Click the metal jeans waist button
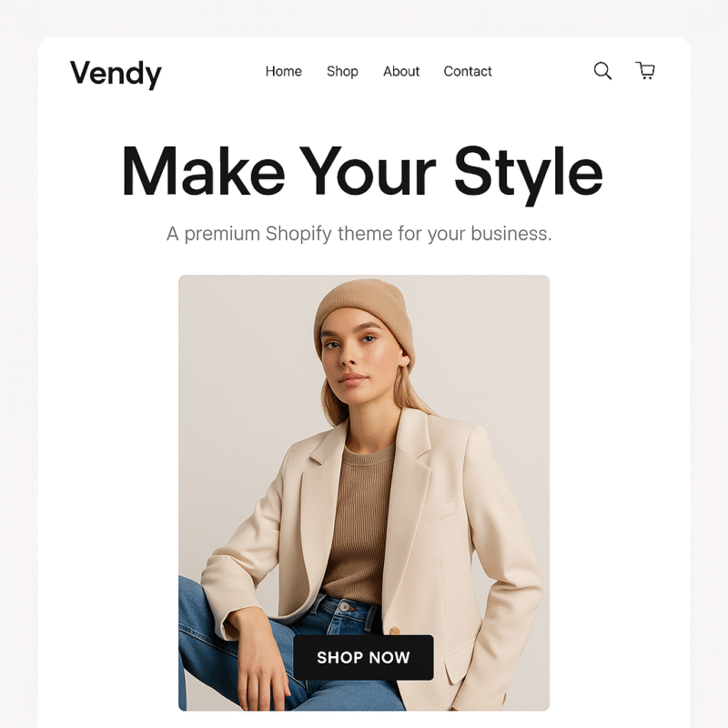This screenshot has height=728, width=728. coord(345,607)
